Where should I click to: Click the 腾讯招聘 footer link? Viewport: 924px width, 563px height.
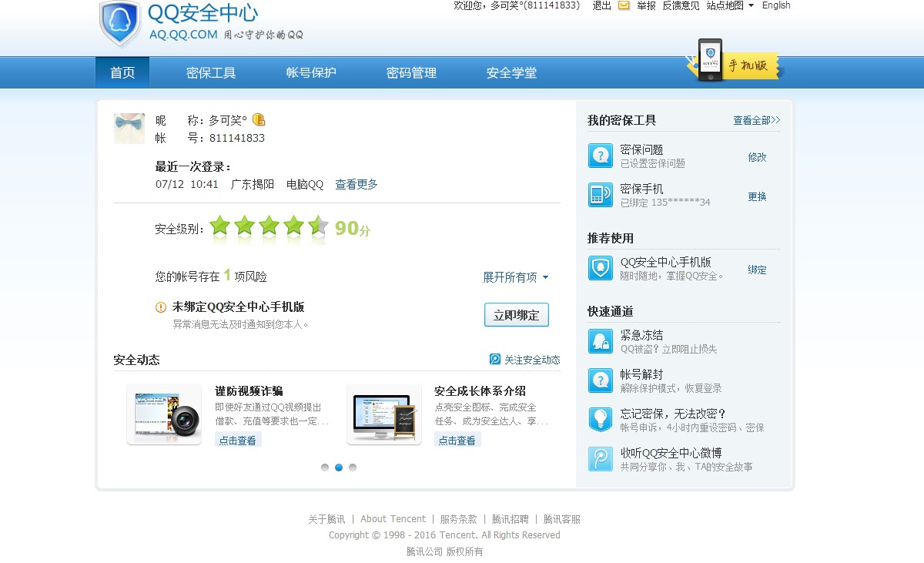pyautogui.click(x=511, y=519)
